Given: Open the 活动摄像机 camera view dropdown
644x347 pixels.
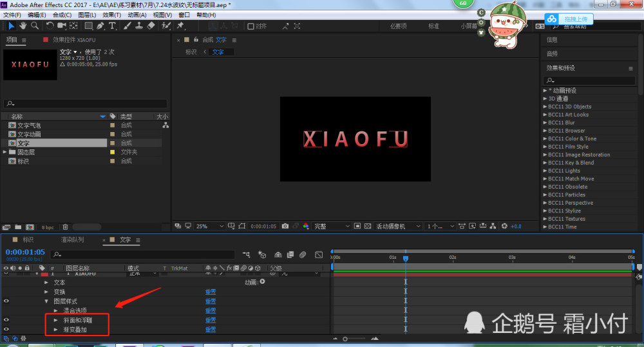Looking at the screenshot, I should point(398,226).
